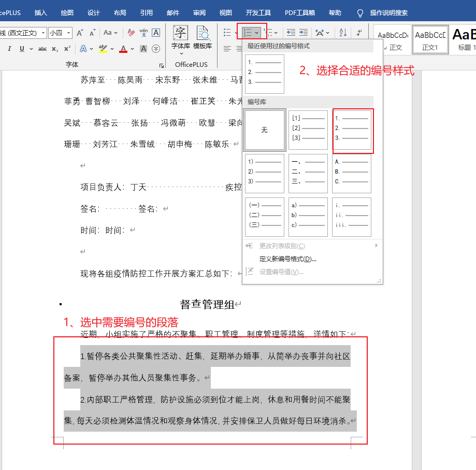Click the Clear Formatting eraser icon
476x470 pixels.
tap(131, 33)
